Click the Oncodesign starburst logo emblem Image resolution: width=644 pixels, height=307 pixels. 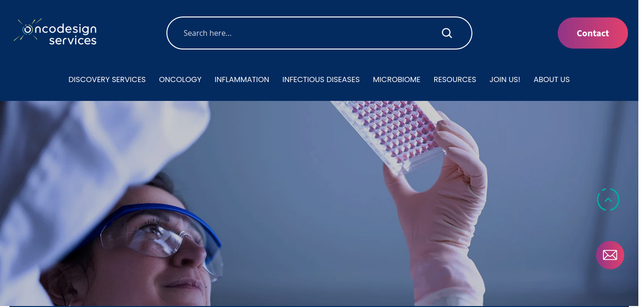(28, 30)
